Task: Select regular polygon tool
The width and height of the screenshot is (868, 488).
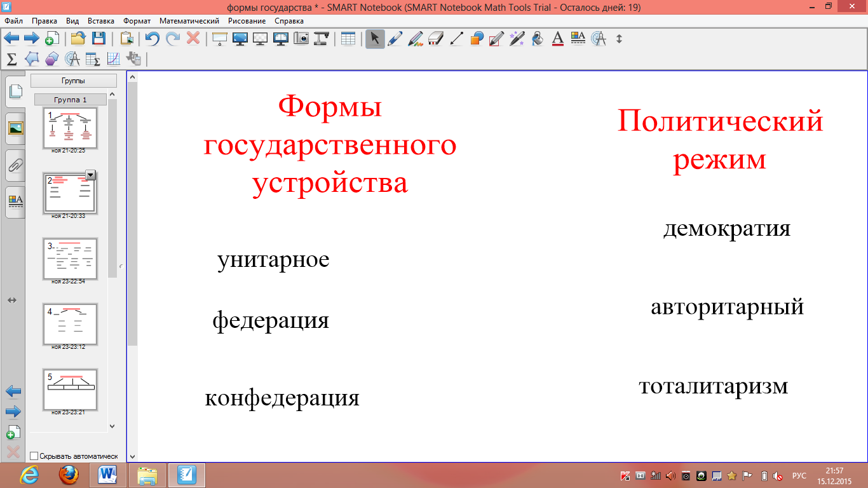Action: tap(52, 59)
